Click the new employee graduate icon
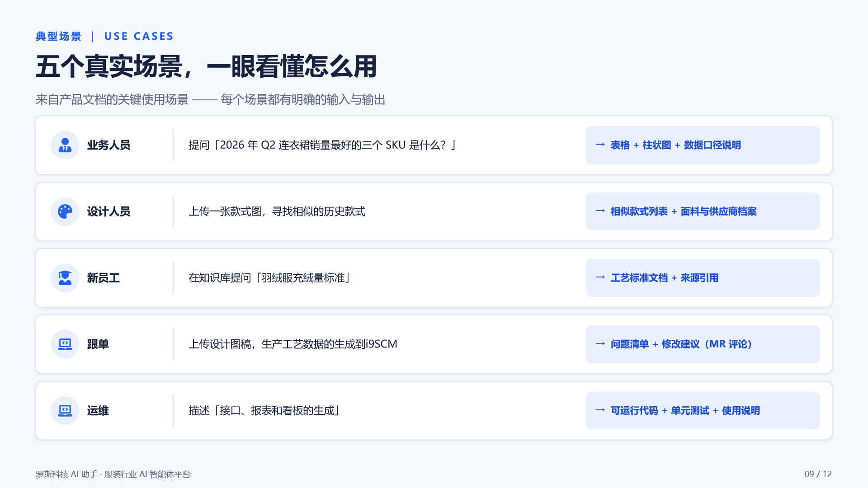 [65, 278]
